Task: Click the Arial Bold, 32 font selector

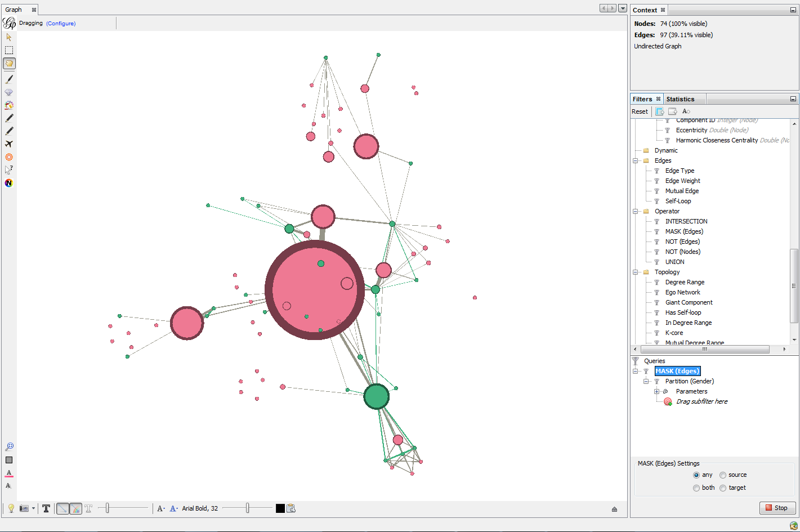Action: (200, 508)
